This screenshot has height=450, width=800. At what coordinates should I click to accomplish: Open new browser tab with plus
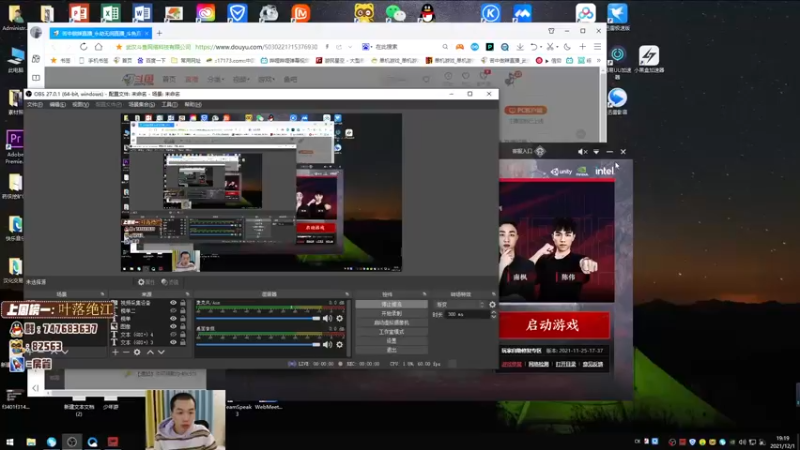(159, 33)
